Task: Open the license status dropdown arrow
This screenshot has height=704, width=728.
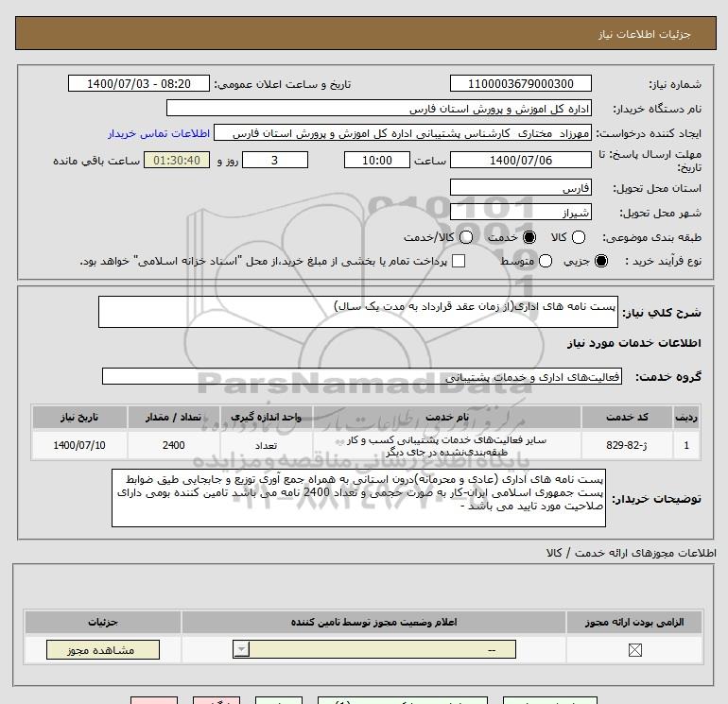Action: click(x=241, y=649)
